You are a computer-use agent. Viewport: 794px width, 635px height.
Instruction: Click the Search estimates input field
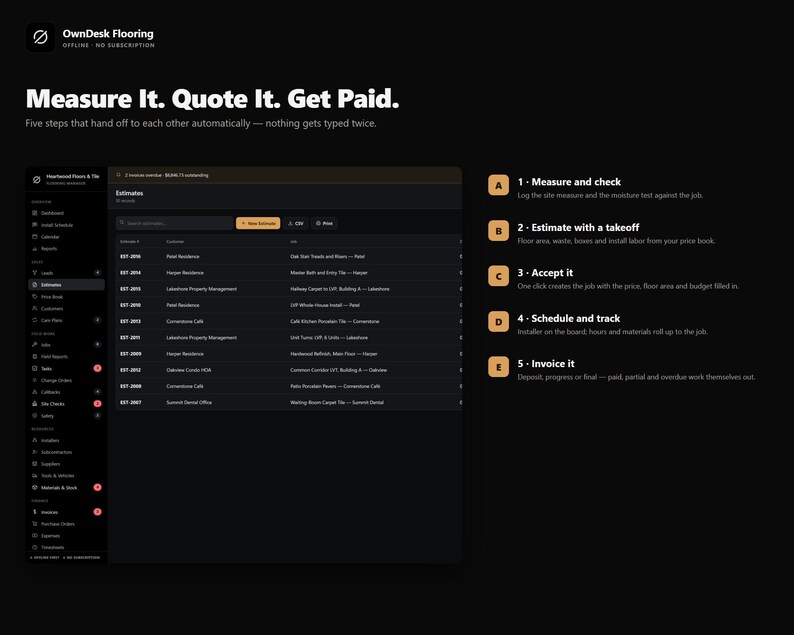coord(175,223)
